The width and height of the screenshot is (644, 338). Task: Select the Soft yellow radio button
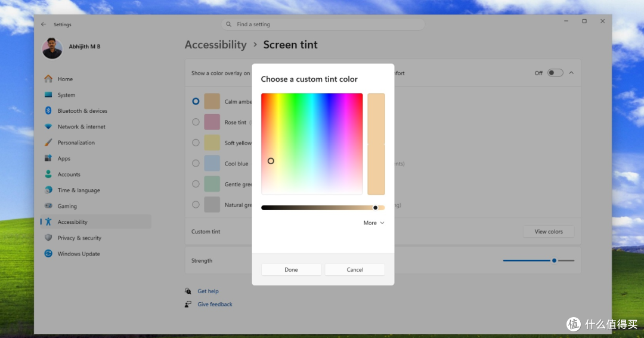coord(196,142)
